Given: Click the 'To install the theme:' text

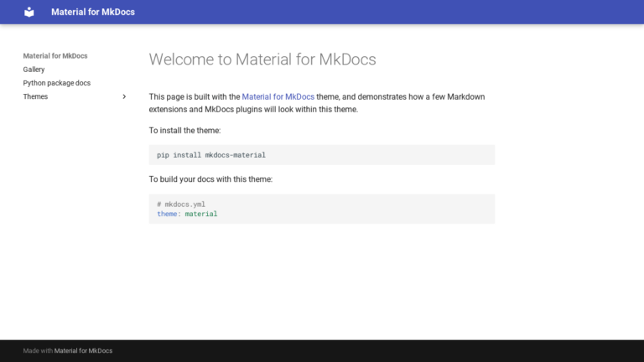Looking at the screenshot, I should coord(184,131).
